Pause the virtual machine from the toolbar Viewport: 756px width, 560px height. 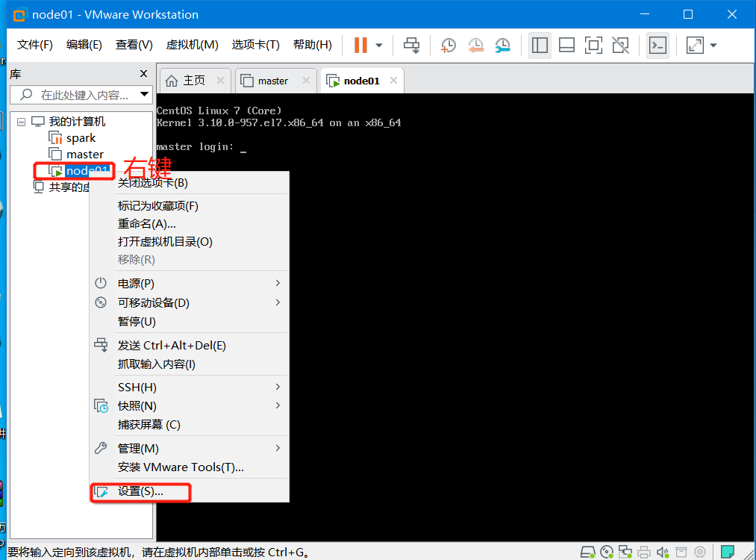[360, 45]
